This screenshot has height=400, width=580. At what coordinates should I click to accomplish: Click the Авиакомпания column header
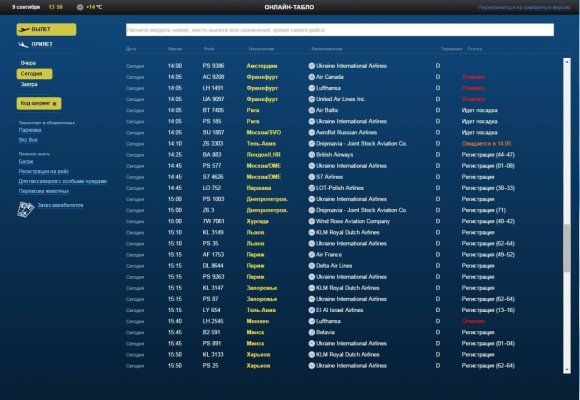(327, 49)
